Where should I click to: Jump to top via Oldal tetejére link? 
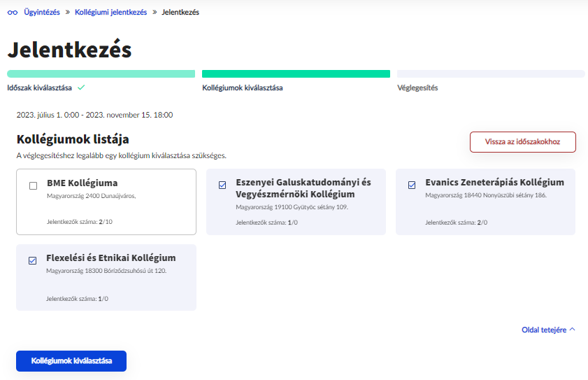543,330
